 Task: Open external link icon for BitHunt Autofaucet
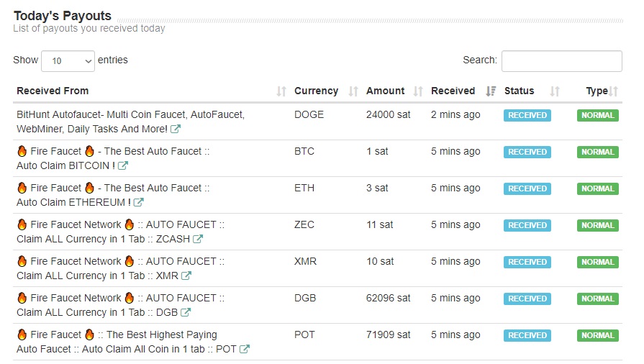tap(176, 129)
